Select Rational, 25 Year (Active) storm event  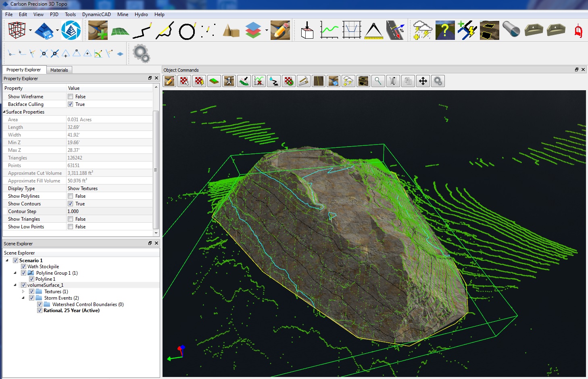[71, 311]
